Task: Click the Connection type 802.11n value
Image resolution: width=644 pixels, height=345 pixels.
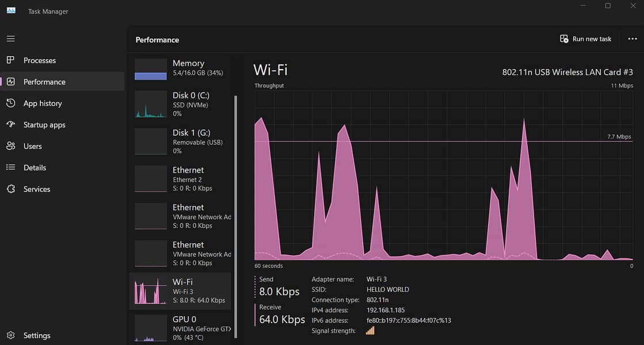Action: point(378,300)
